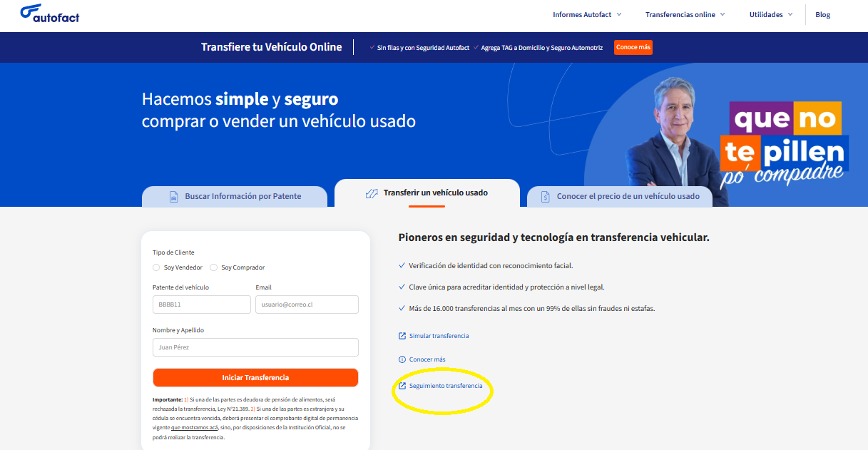Screen dimensions: 868x450
Task: Open the Blog menu item
Action: [x=823, y=14]
